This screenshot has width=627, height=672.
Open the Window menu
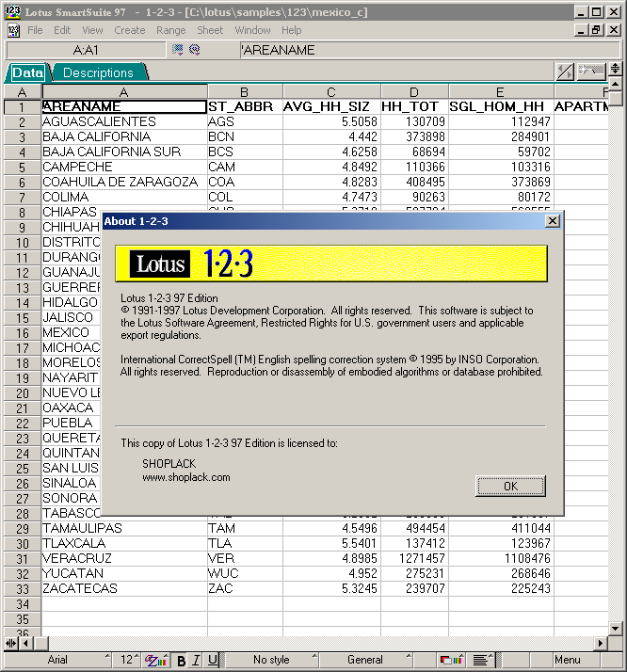tap(252, 30)
